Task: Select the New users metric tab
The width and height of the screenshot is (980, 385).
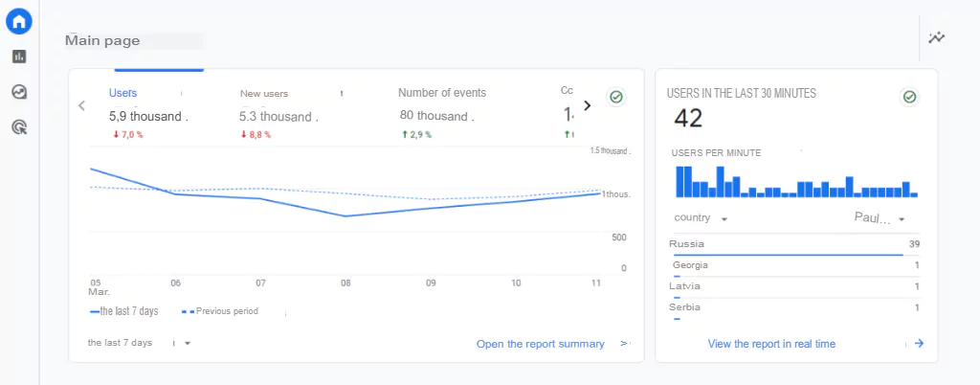Action: point(264,94)
